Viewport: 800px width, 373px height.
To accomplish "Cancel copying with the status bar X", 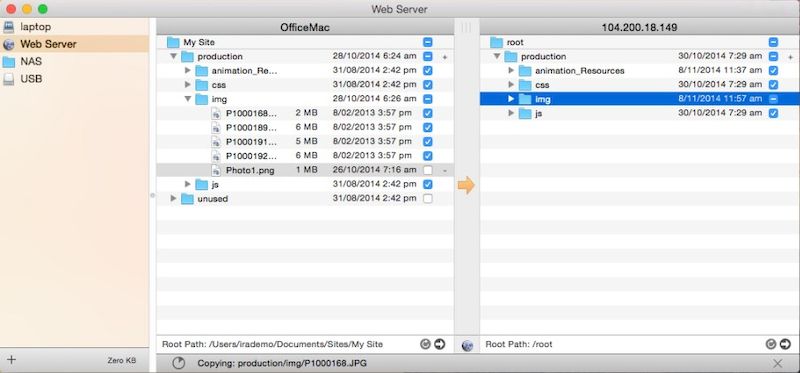I will [778, 363].
